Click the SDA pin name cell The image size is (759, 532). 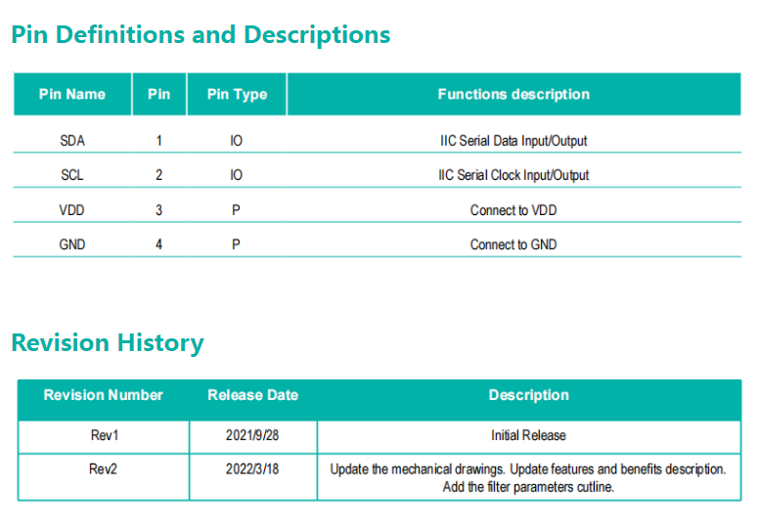click(x=72, y=141)
